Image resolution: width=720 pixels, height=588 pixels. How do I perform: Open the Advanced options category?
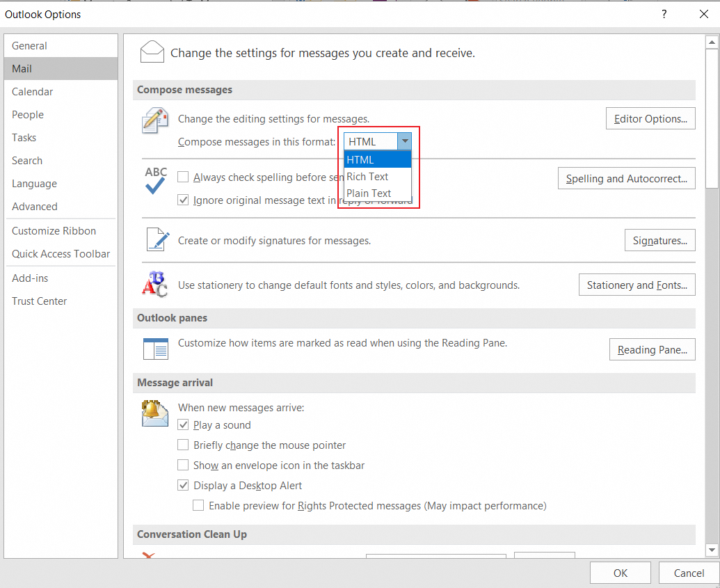point(61,206)
